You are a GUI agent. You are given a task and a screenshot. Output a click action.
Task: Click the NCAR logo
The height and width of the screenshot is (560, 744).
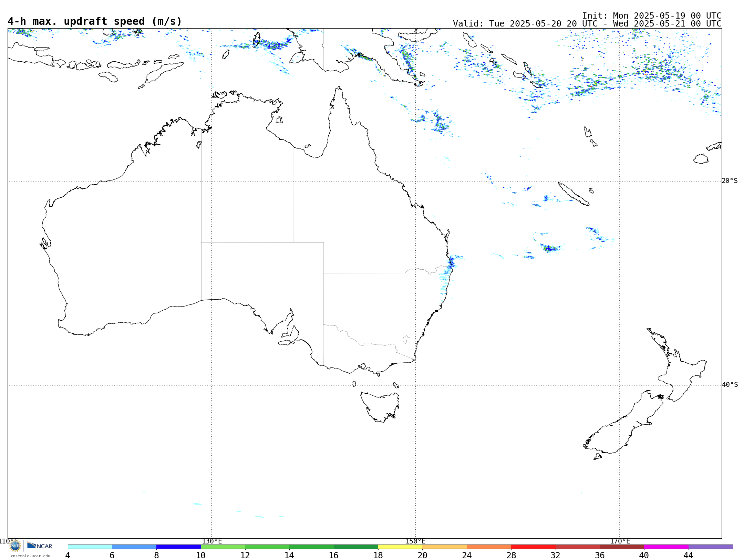pyautogui.click(x=40, y=546)
